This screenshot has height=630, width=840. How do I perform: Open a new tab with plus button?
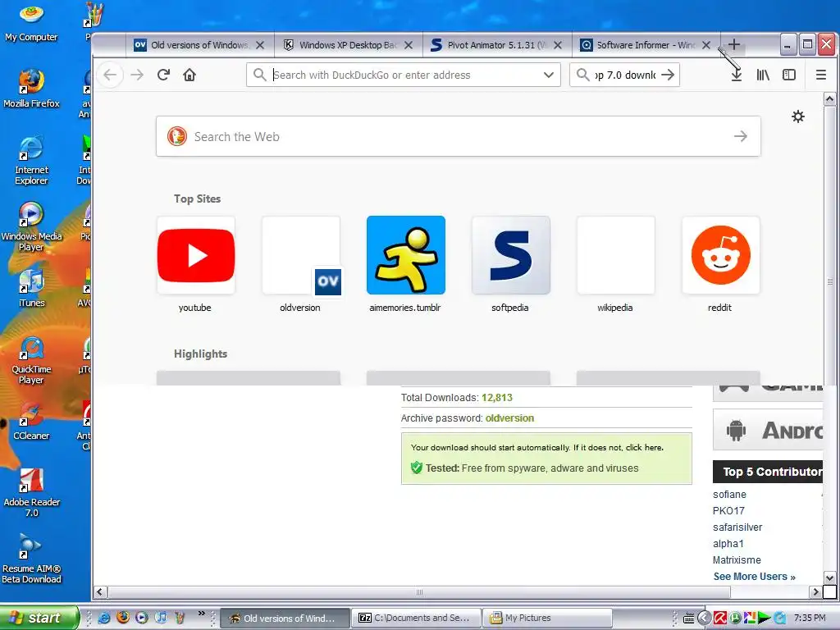pos(734,44)
